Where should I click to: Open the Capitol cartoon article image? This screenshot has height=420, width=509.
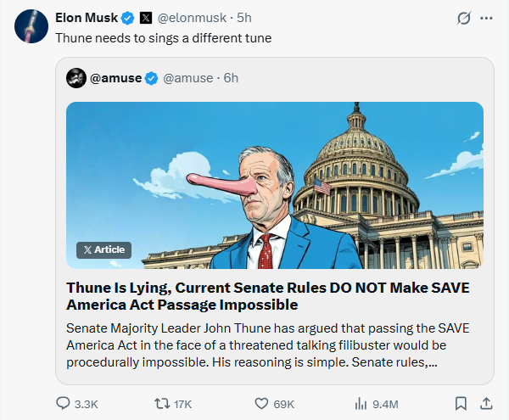click(275, 185)
